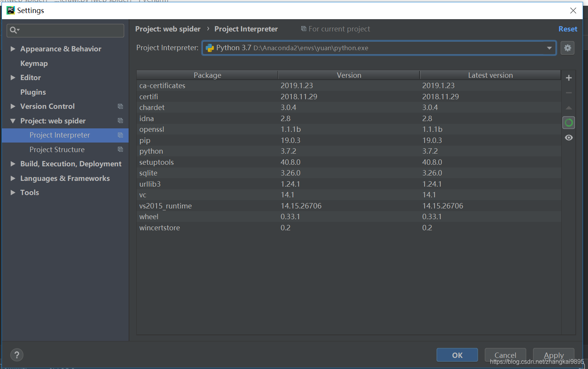The width and height of the screenshot is (588, 369).
Task: Select the vs2015_runtime package row
Action: 349,206
